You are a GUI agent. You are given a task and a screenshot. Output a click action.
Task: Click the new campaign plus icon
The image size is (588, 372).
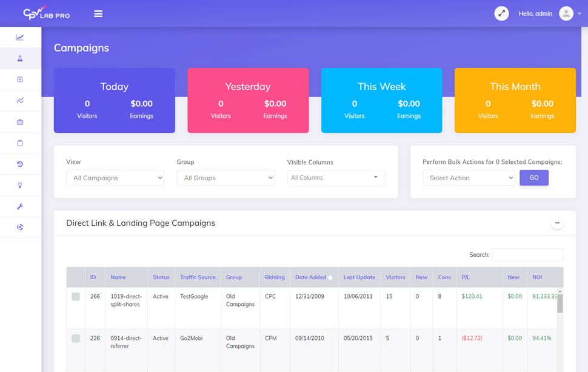[x=21, y=79]
